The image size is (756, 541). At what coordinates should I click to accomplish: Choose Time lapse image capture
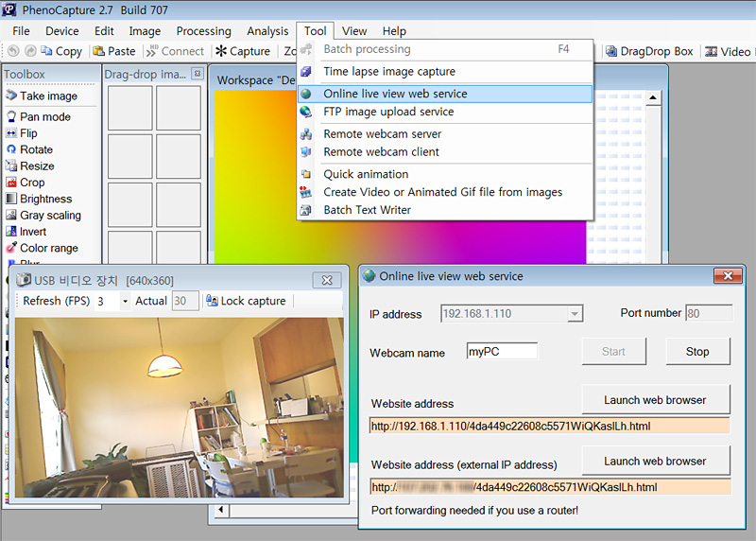point(388,71)
